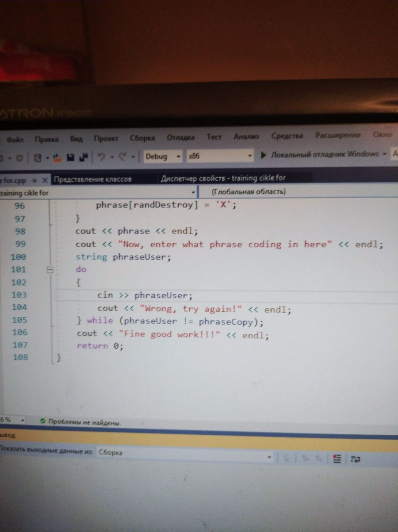Click the Проблемы не найдены status indicator
Screen dimensions: 398x532
80,422
